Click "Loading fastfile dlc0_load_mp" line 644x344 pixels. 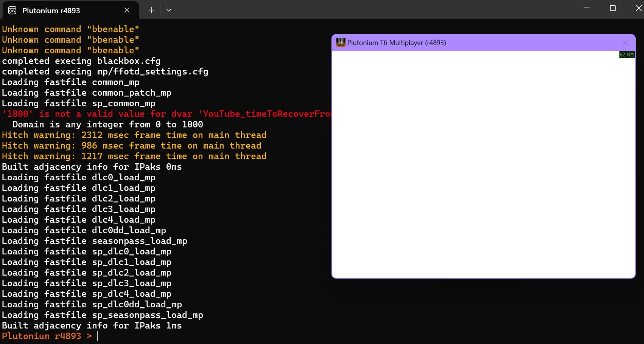click(x=78, y=177)
